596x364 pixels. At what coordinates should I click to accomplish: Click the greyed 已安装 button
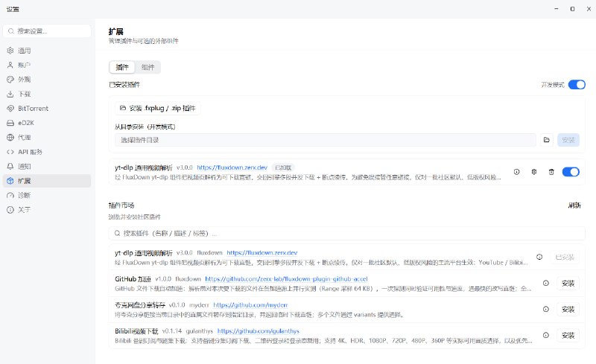pos(565,258)
